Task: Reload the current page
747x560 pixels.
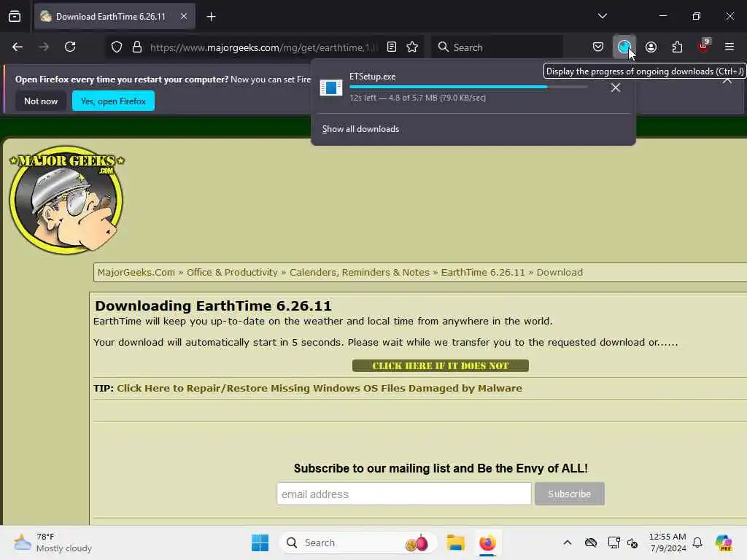Action: [70, 47]
